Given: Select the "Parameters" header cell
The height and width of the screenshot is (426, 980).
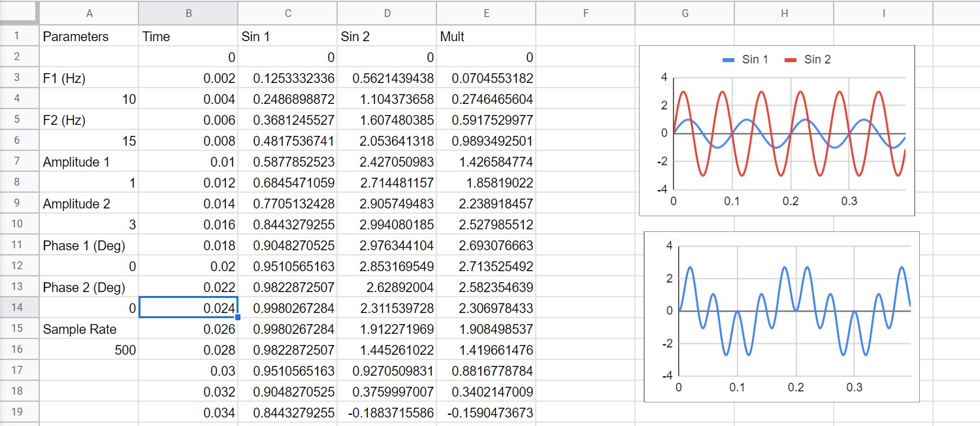Looking at the screenshot, I should click(x=89, y=37).
